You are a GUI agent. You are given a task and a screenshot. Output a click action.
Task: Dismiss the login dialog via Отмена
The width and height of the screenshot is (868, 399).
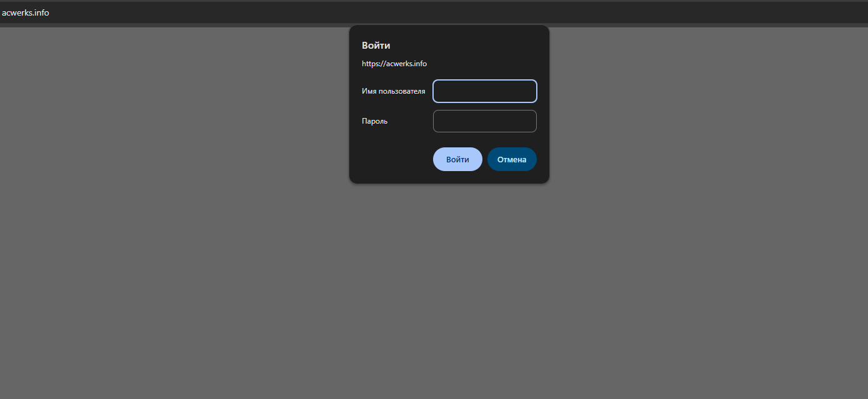pyautogui.click(x=512, y=159)
